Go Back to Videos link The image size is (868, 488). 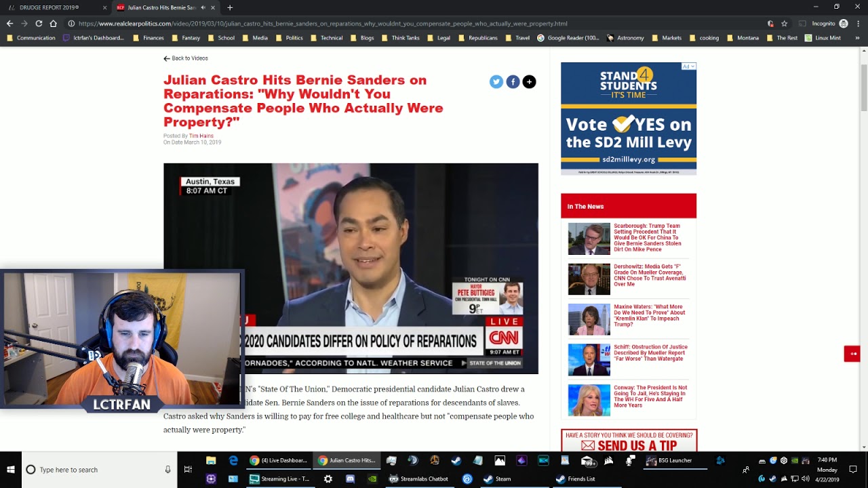[x=186, y=58]
